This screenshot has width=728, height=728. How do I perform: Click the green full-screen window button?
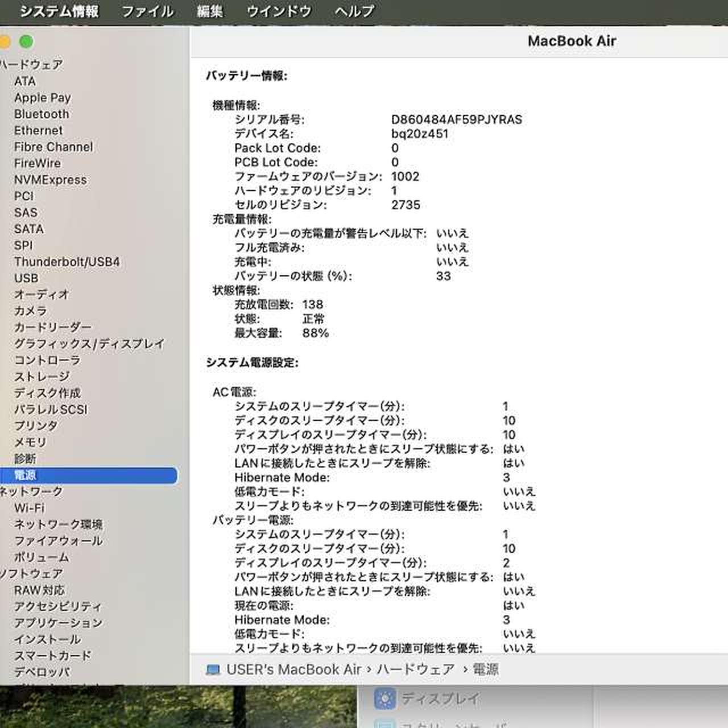click(x=26, y=42)
